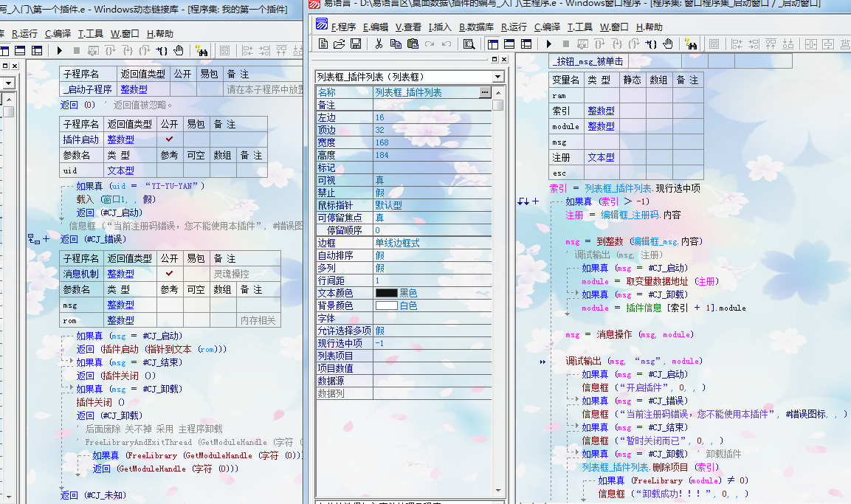Toggle 公开 checkmark for 消息机制 subroutine
Viewport: 851px width, 504px height.
tap(169, 274)
